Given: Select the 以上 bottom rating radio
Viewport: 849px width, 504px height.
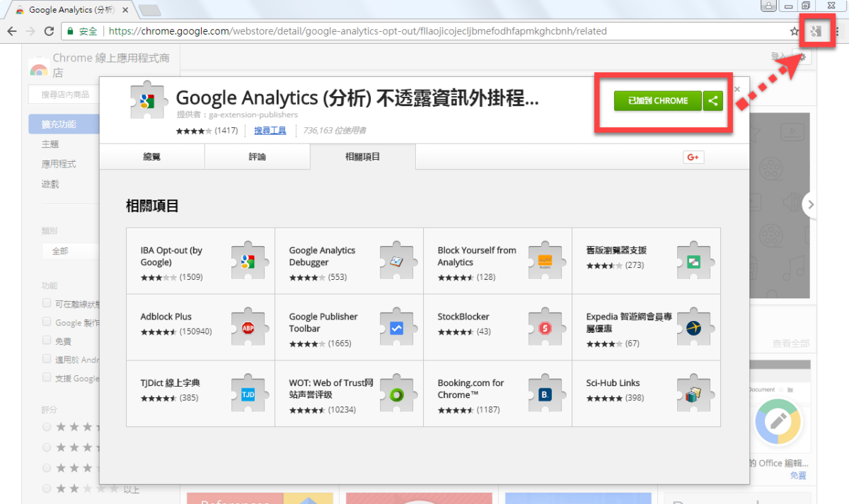Looking at the screenshot, I should (x=47, y=488).
